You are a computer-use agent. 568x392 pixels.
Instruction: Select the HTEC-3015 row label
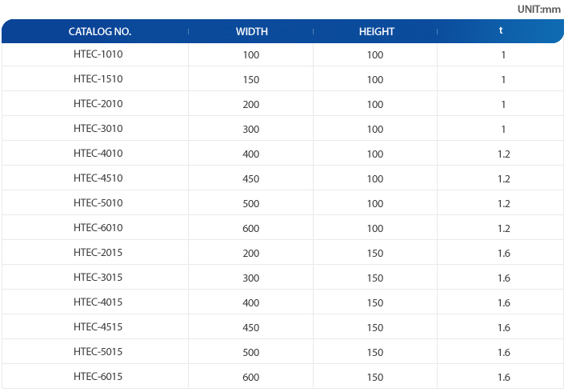pyautogui.click(x=98, y=278)
